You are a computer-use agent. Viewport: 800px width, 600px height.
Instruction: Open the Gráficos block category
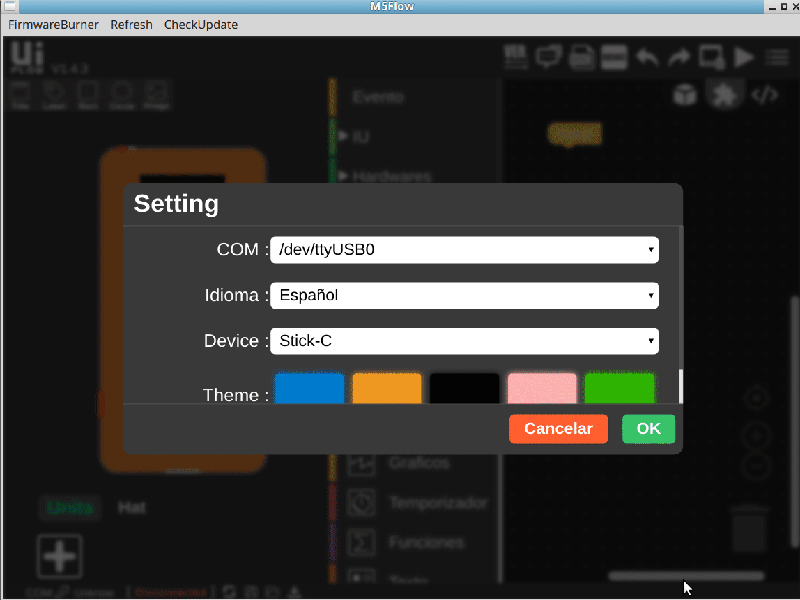[418, 463]
